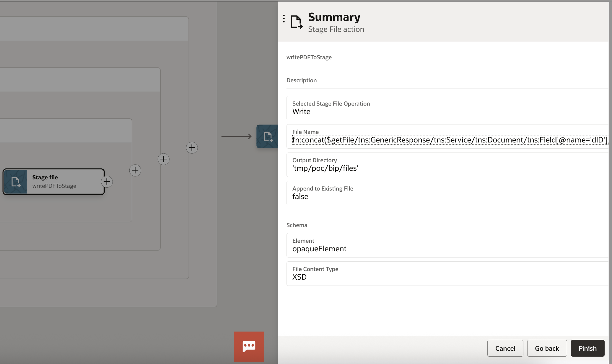Click the plus icon on the innermost branch line

135,170
